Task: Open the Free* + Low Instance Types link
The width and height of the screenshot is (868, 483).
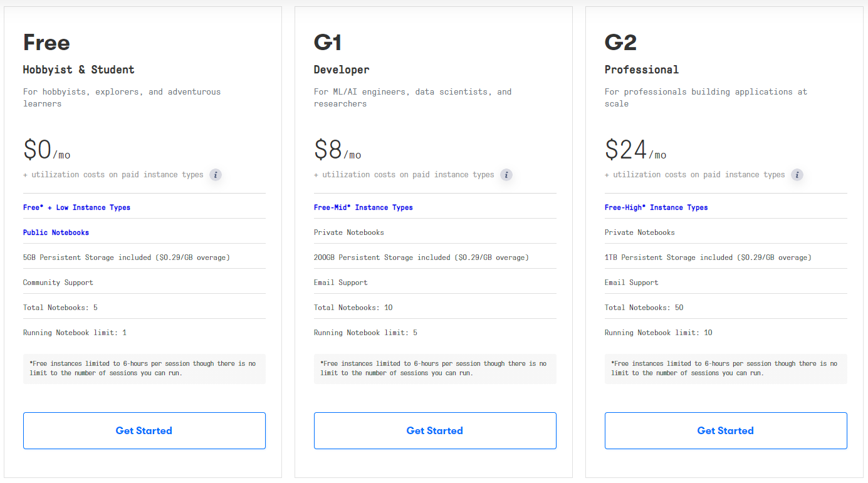Action: 76,207
